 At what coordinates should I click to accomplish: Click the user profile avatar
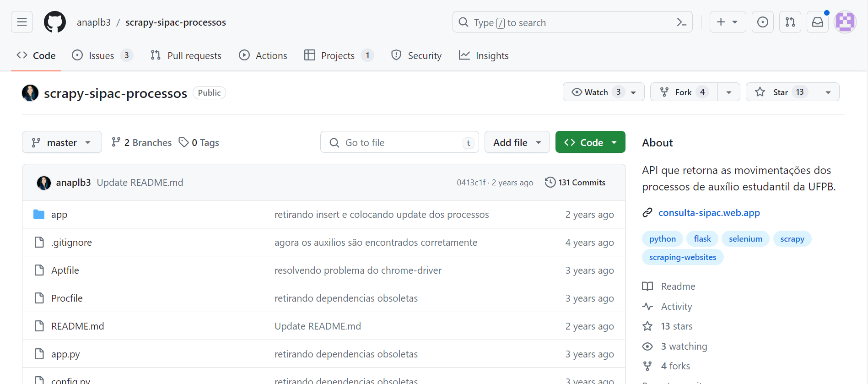[845, 22]
